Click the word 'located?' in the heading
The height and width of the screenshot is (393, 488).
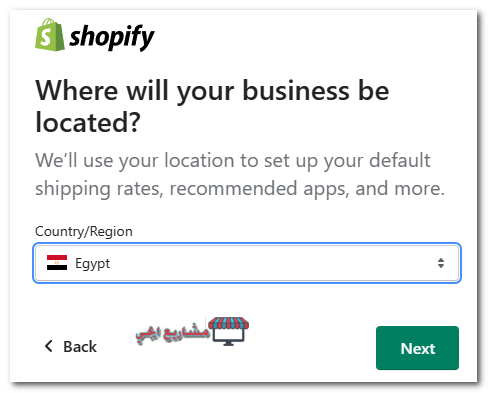(88, 123)
